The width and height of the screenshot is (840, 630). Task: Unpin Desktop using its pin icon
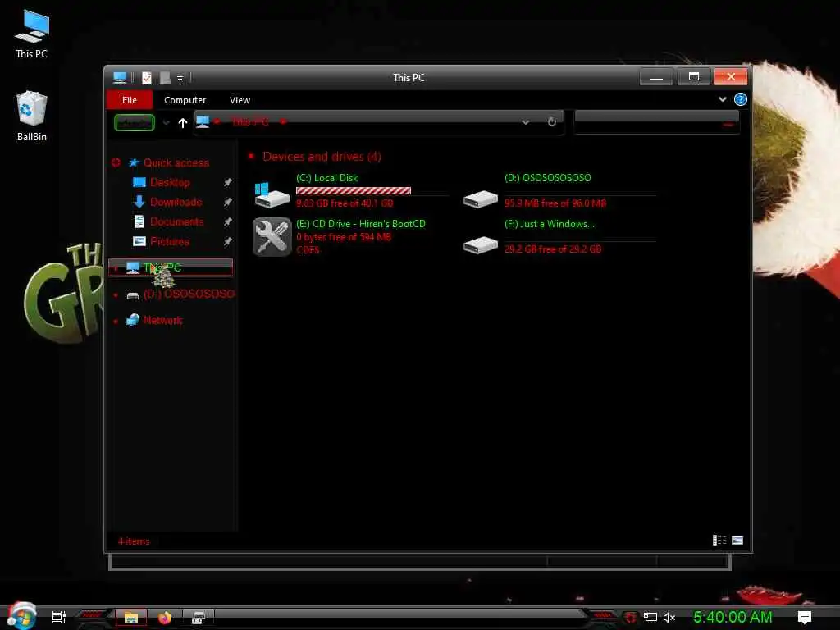[228, 183]
